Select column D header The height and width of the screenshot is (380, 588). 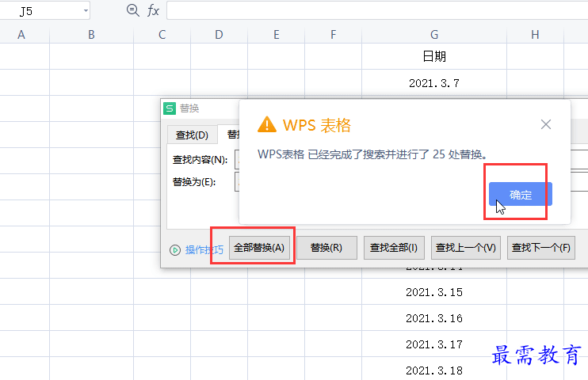[x=219, y=35]
